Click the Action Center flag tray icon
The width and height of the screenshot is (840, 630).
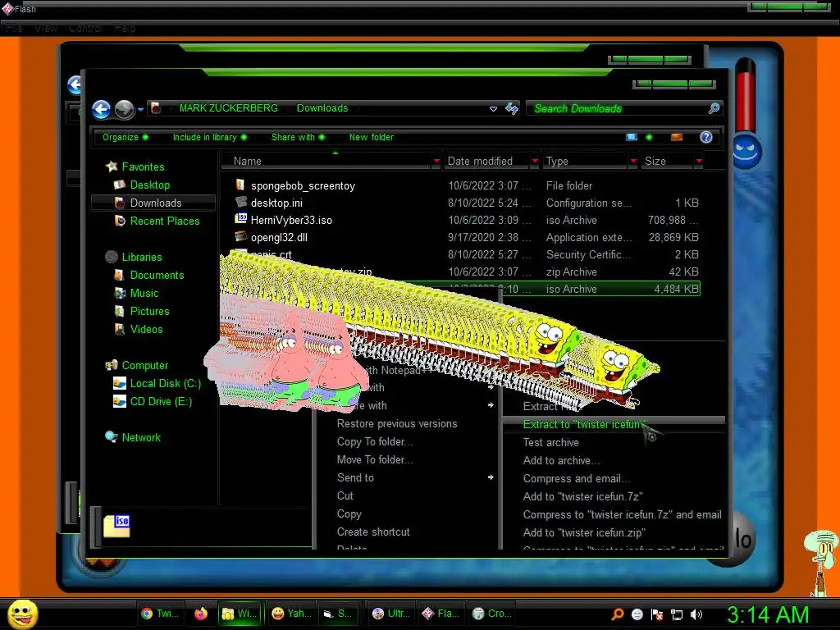click(657, 614)
